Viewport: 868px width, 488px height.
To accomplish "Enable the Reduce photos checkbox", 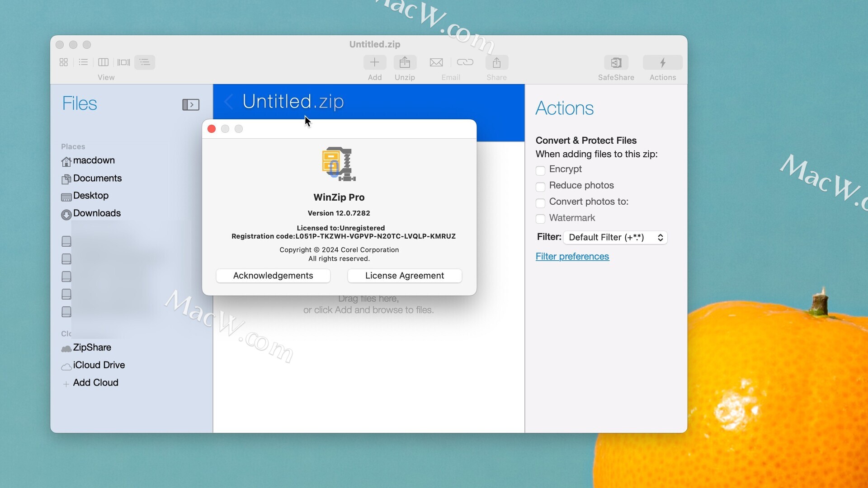I will (540, 187).
